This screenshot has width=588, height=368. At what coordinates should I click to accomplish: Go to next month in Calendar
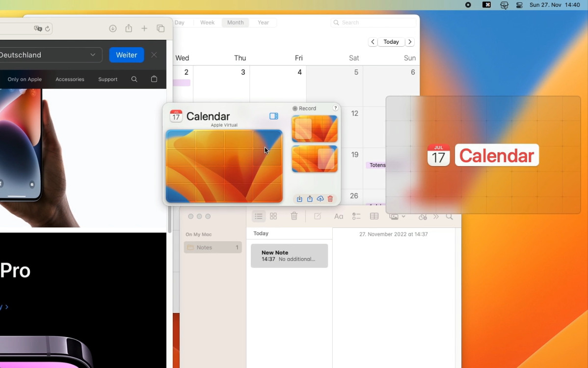[x=410, y=42]
